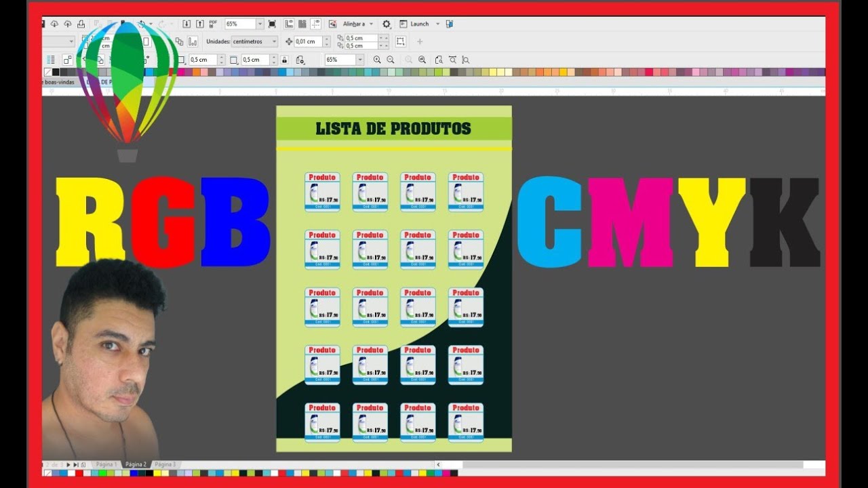Click the nudge distance 0,01 cm stepper
868x488 pixels.
tap(327, 41)
